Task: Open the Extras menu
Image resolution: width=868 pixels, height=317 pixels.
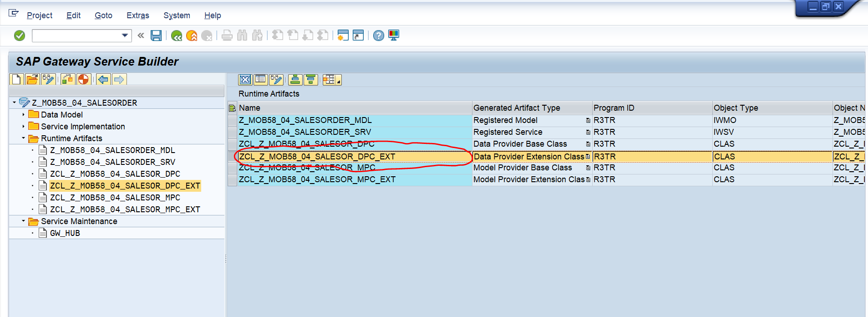Action: (x=137, y=15)
